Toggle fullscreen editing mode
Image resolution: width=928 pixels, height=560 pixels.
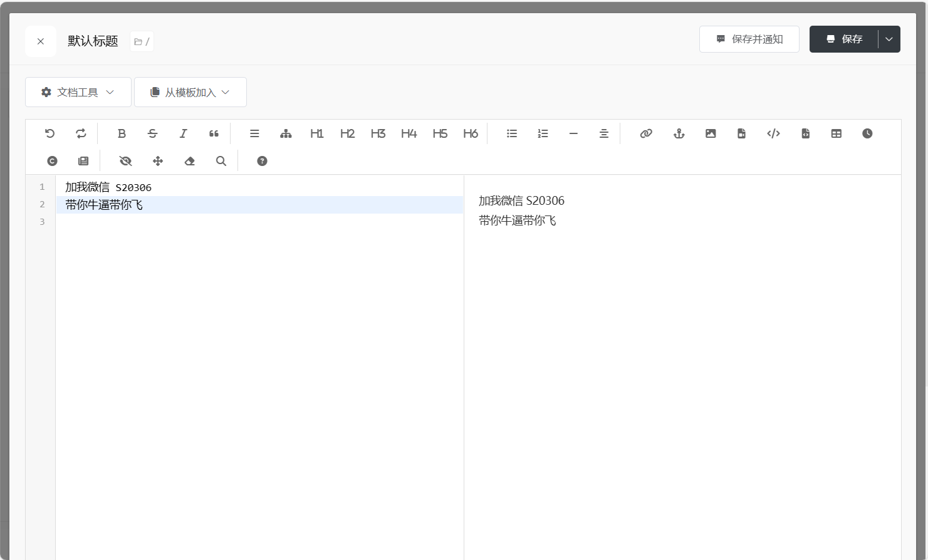158,161
